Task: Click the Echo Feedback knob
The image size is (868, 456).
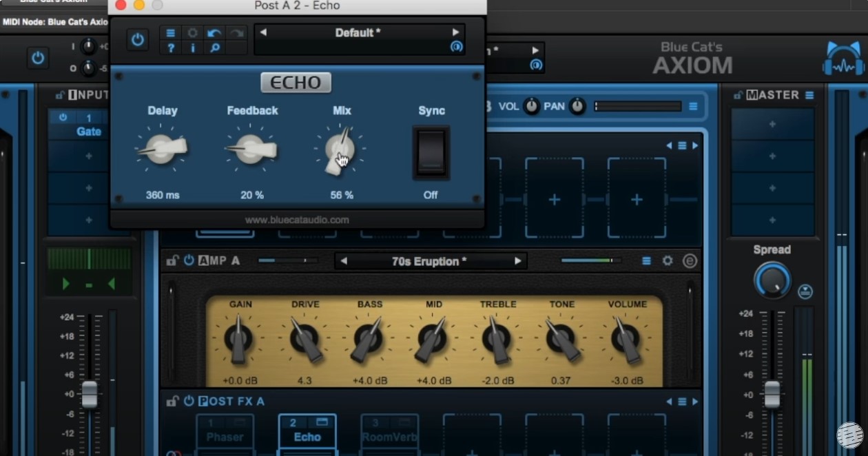Action: click(251, 148)
